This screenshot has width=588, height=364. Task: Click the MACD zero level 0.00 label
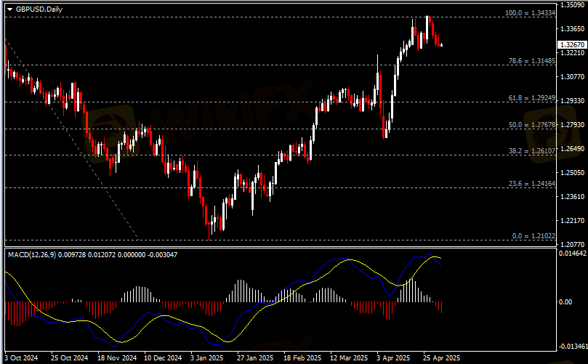click(x=565, y=302)
